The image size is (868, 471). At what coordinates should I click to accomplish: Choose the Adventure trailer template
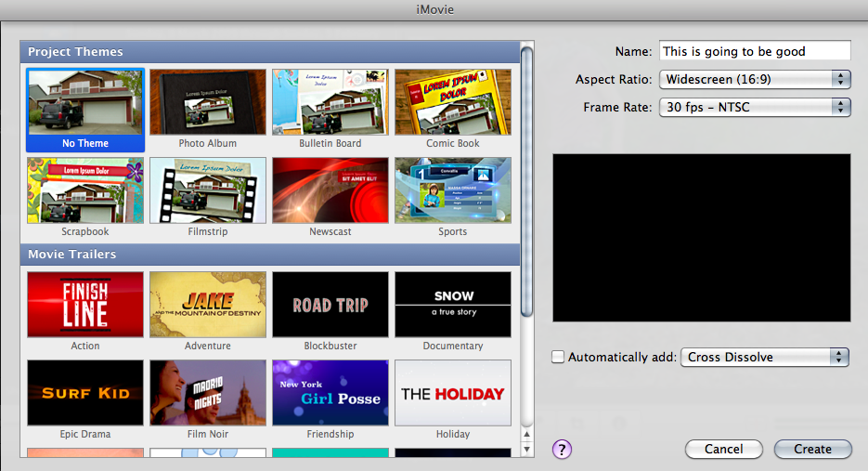tap(208, 305)
